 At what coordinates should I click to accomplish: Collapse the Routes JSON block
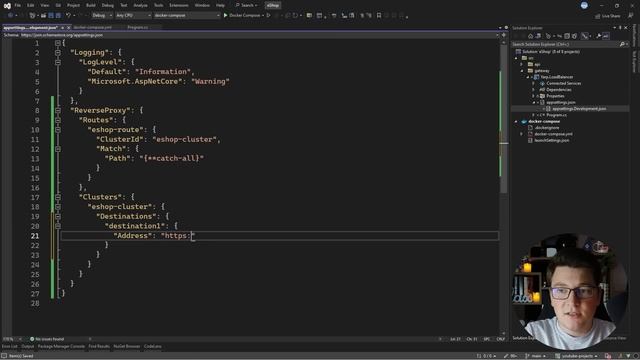pos(58,120)
